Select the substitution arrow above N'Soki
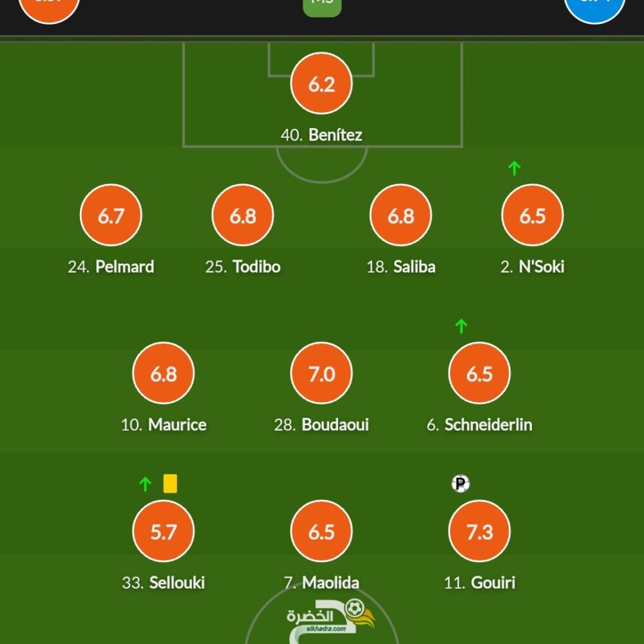Viewport: 644px width, 644px height. 514,168
